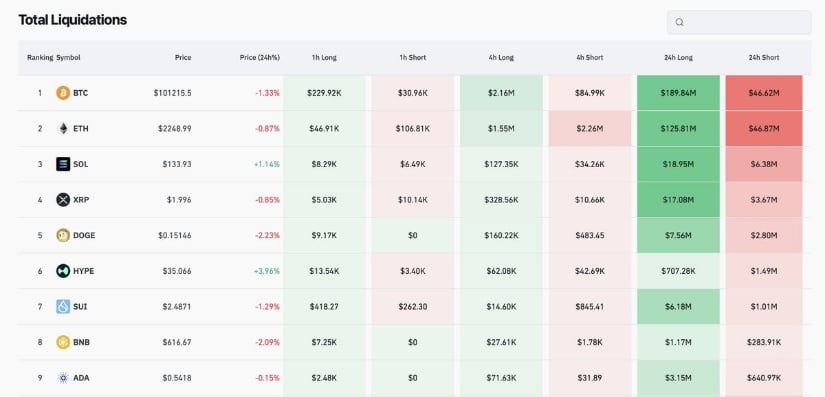Click the Ethereum ETH coin icon
The height and width of the screenshot is (397, 825).
(x=63, y=128)
